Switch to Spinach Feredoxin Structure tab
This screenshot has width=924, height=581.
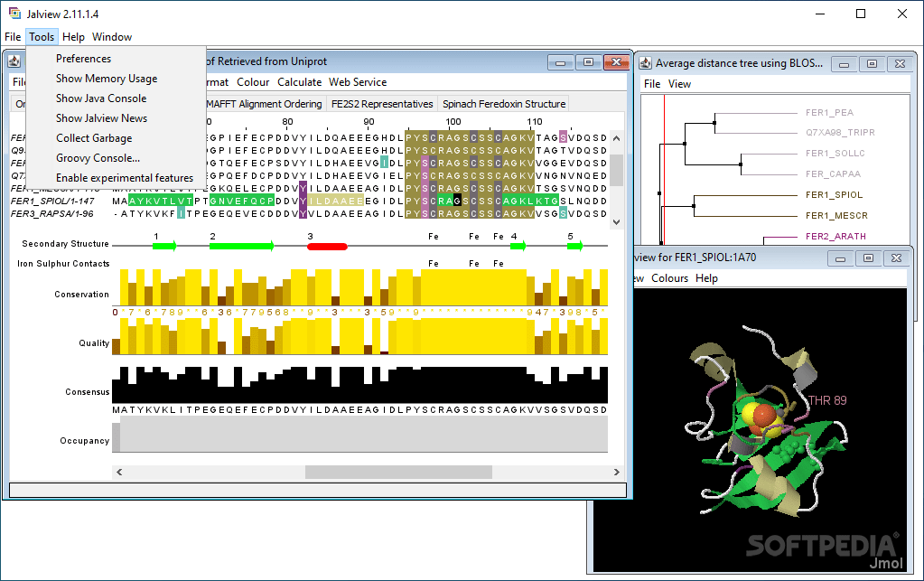click(504, 104)
